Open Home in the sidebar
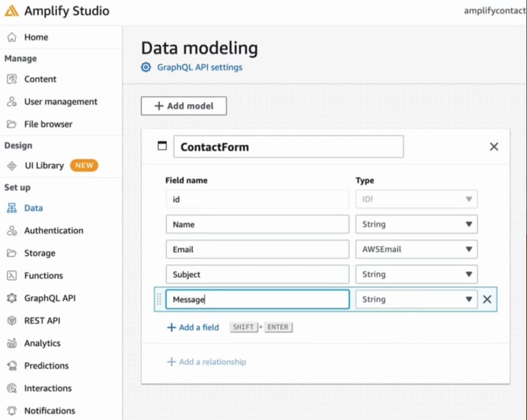527x420 pixels. [x=36, y=37]
